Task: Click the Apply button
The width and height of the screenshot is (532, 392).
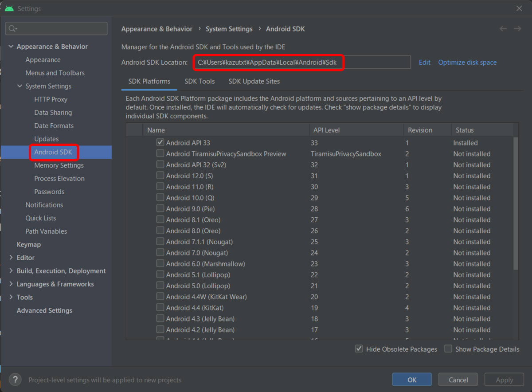Action: click(x=504, y=380)
